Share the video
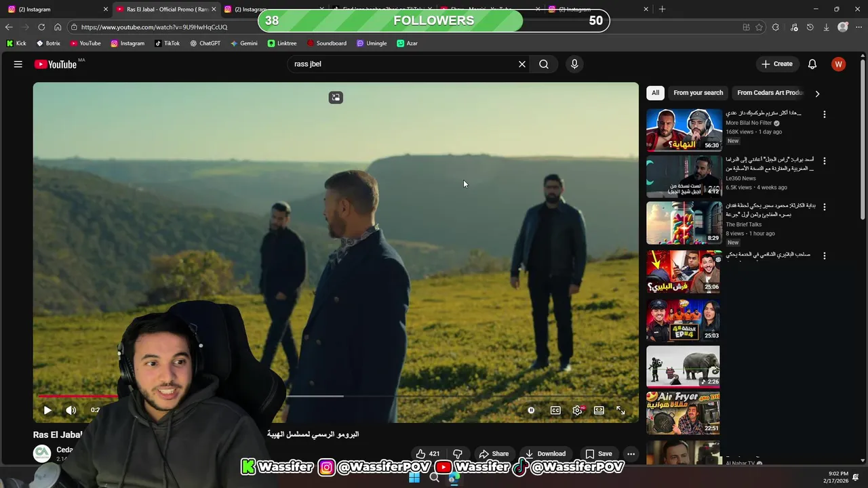Viewport: 868px width, 488px height. click(494, 454)
